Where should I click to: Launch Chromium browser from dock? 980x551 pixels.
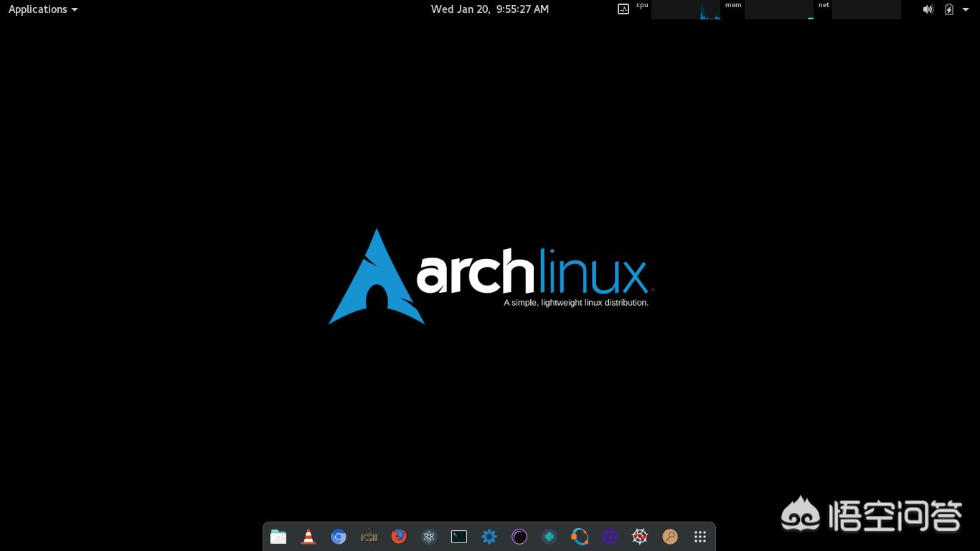(339, 537)
